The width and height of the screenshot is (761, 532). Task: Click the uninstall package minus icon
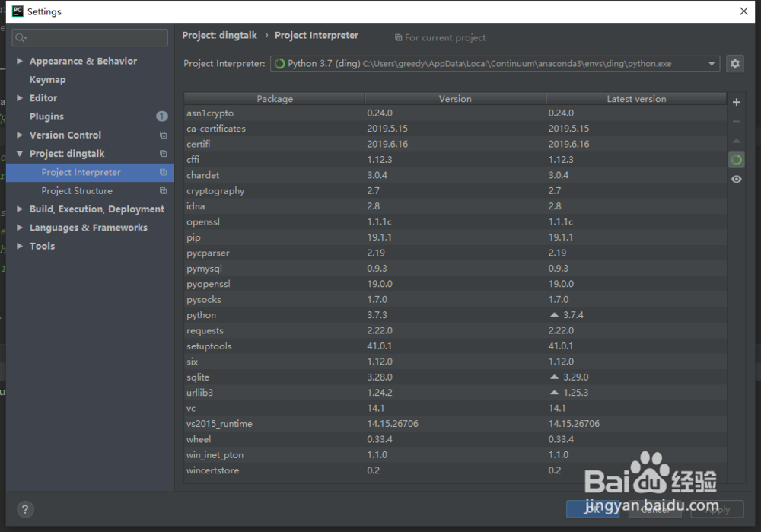[x=736, y=121]
